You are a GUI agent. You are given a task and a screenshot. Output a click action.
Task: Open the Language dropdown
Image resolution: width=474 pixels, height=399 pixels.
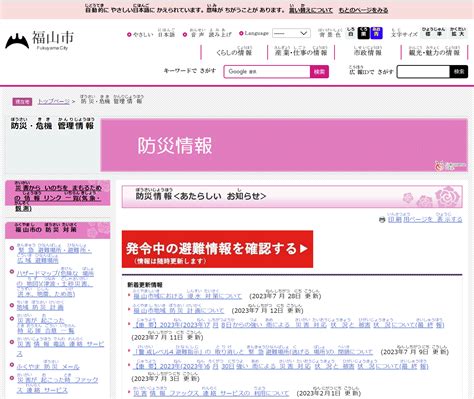pyautogui.click(x=291, y=33)
